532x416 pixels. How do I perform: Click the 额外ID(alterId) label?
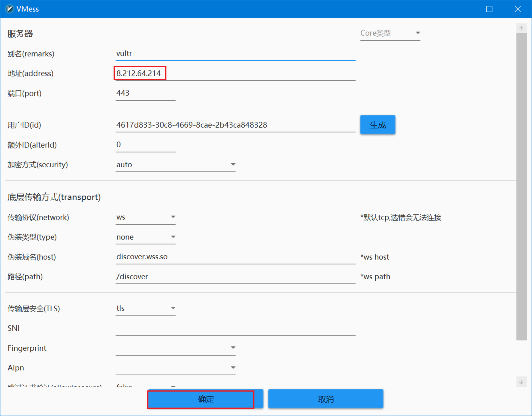32,145
